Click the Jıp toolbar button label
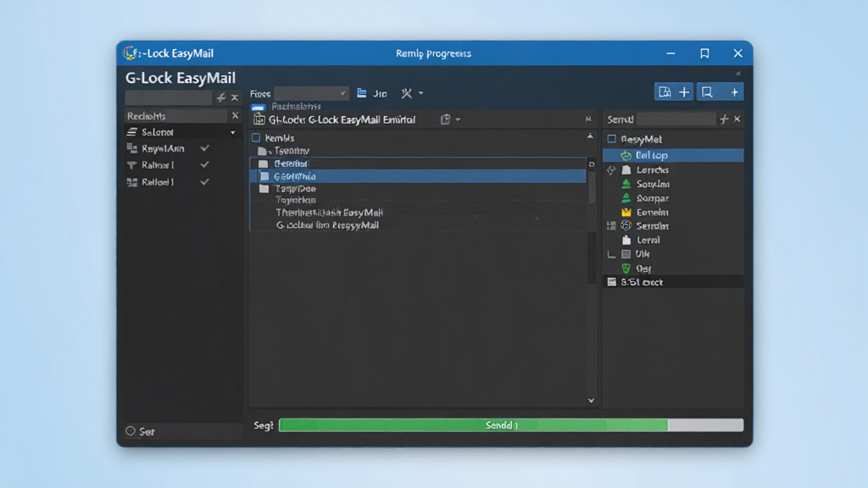Viewport: 868px width, 488px height. [380, 93]
